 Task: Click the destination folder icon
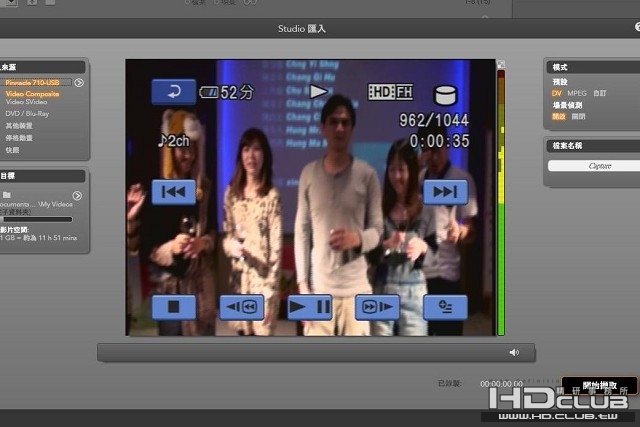(x=7, y=195)
